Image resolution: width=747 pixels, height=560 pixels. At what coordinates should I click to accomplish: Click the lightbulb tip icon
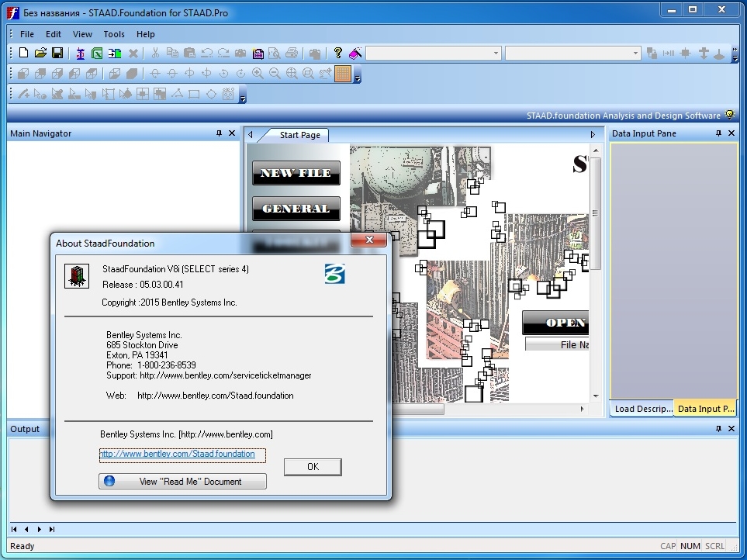click(729, 115)
